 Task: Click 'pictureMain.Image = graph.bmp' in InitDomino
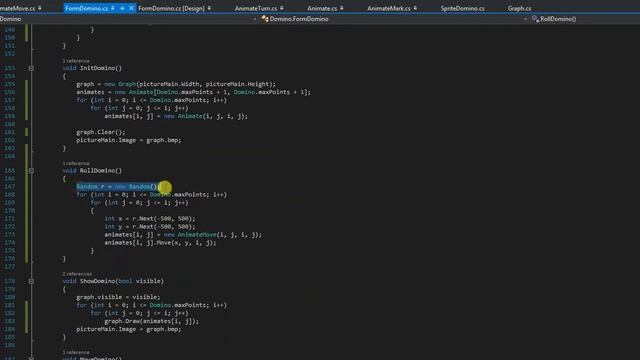[129, 140]
